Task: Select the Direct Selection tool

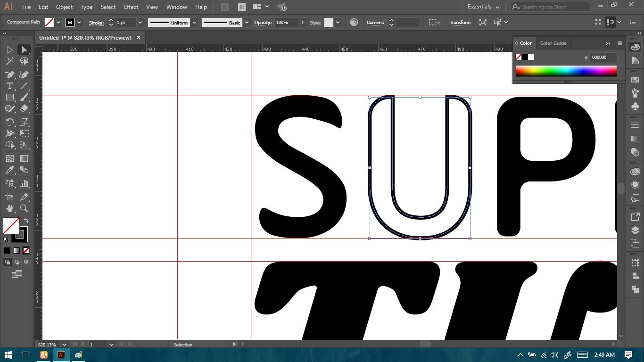Action: [24, 49]
